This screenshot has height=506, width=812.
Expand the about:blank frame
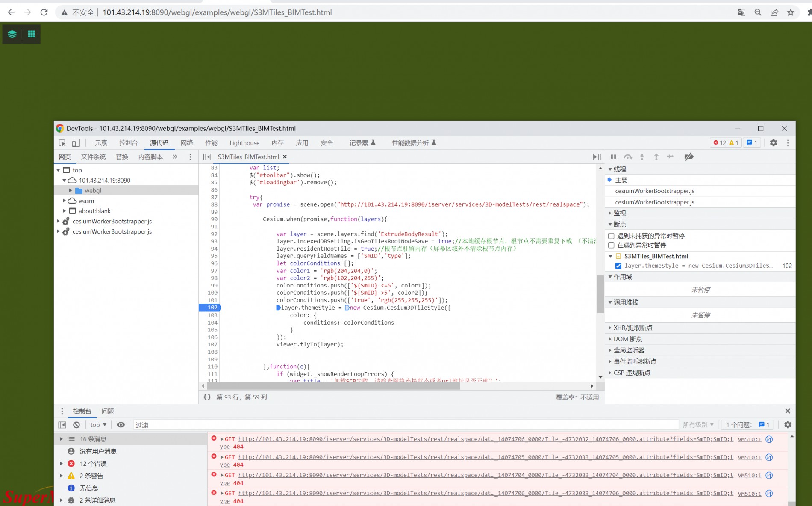(x=65, y=211)
